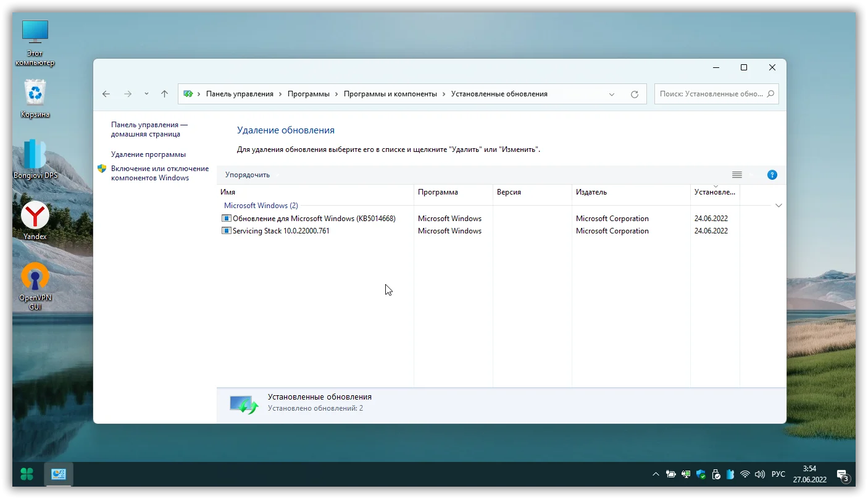This screenshot has height=499, width=868.
Task: Select update KB5014668 in the list
Action: 314,219
